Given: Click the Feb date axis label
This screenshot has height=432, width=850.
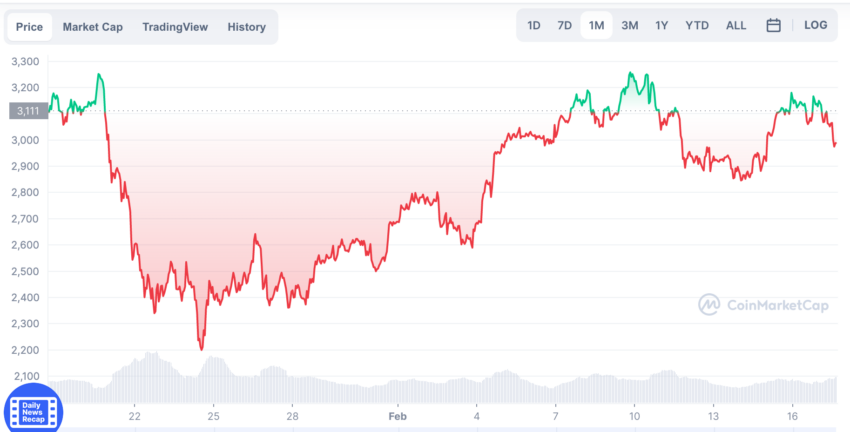Looking at the screenshot, I should [397, 416].
